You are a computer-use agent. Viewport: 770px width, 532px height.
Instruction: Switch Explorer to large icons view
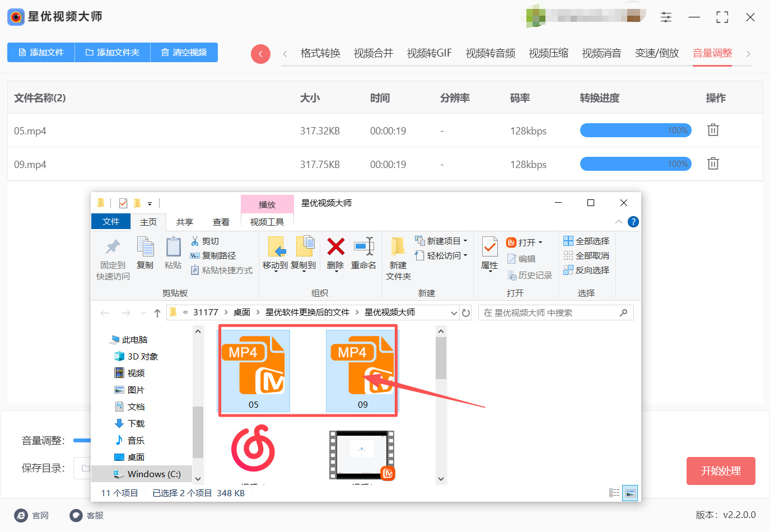[x=630, y=493]
